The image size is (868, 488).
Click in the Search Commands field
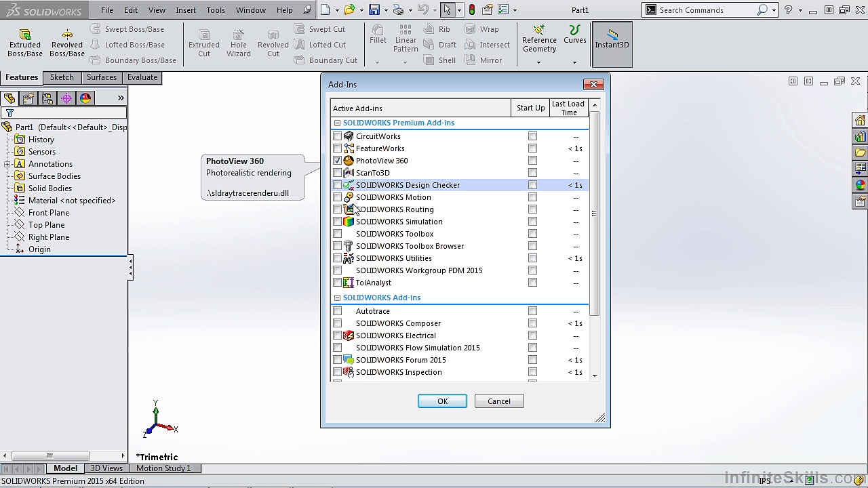point(706,10)
